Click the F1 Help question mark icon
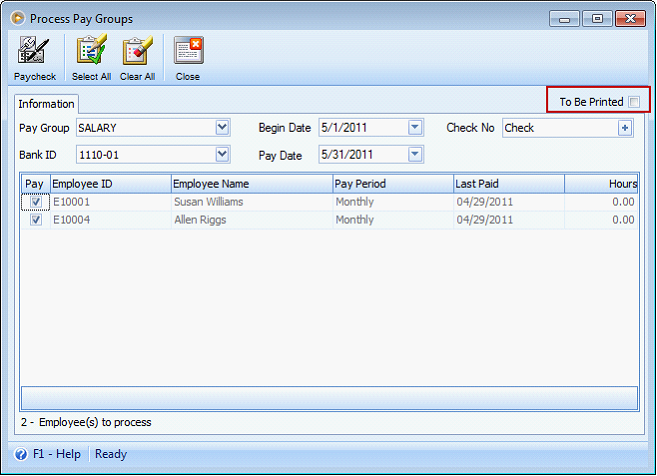This screenshot has height=476, width=657. [x=21, y=454]
